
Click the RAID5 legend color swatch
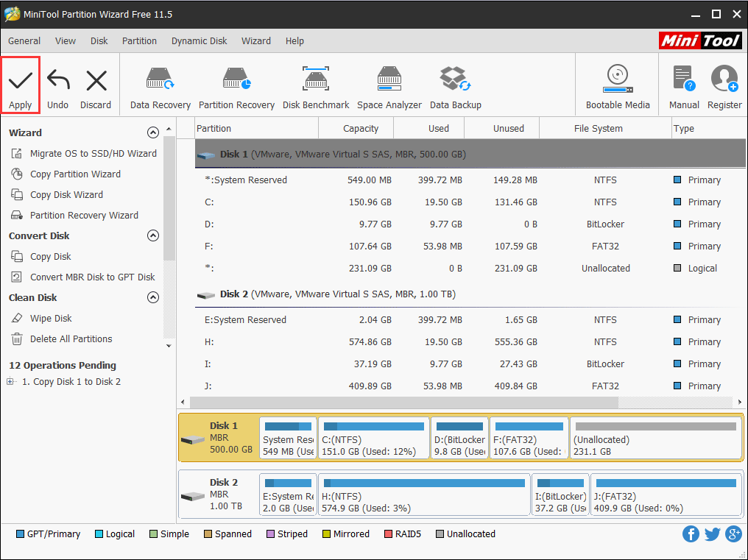pos(388,534)
